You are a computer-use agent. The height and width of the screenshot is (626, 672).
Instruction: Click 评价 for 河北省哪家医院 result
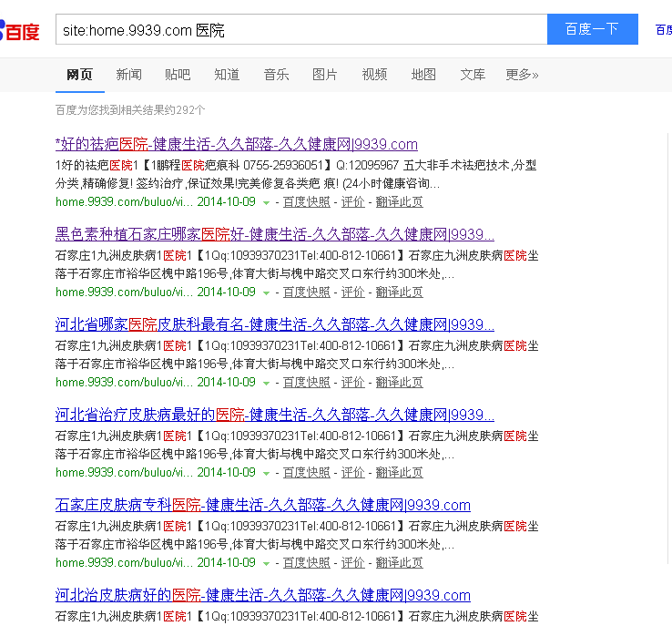353,383
